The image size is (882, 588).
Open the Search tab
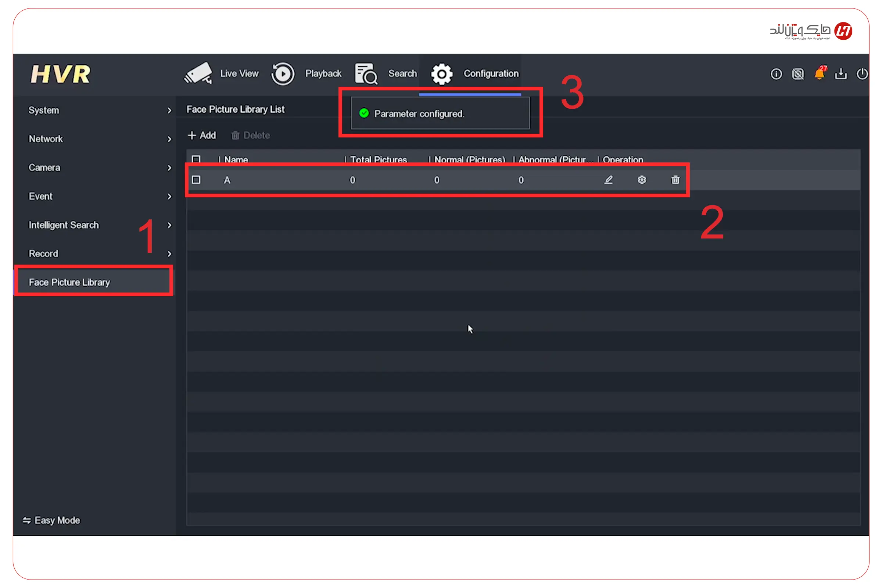(x=386, y=73)
